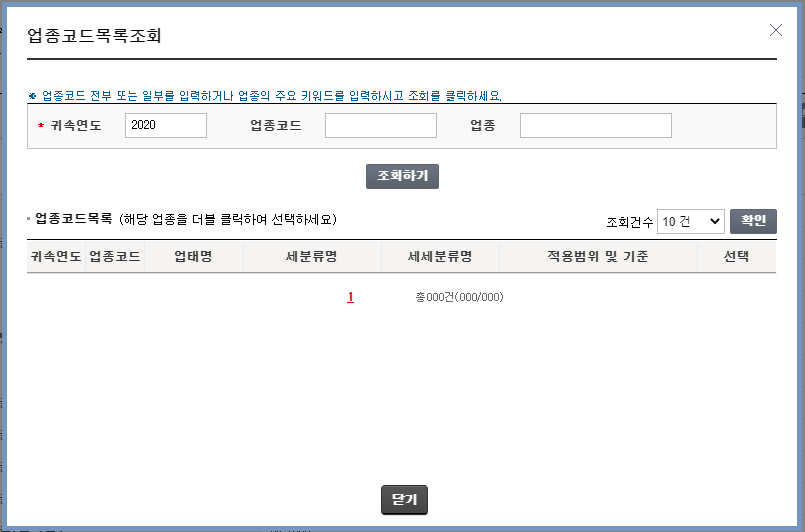Open the 조회건수 10 건 dropdown

coord(691,221)
